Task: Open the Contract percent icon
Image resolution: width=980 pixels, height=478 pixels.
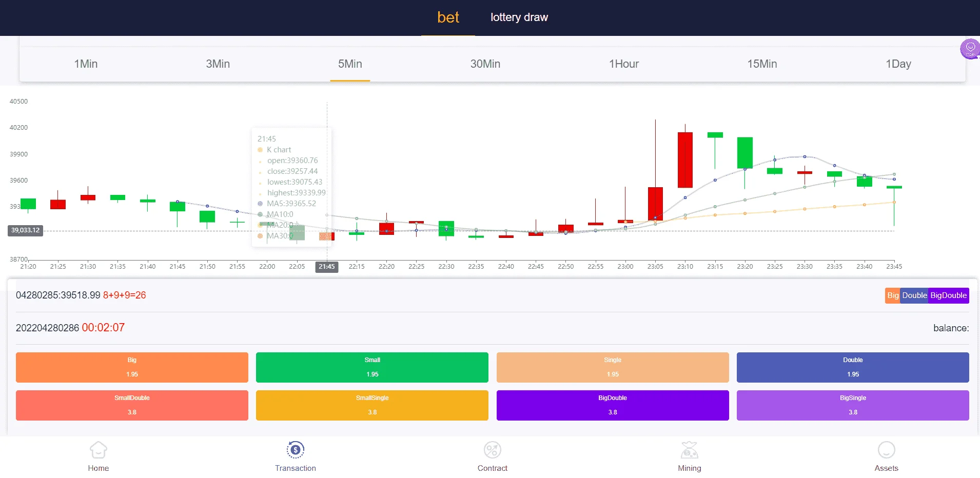Action: click(x=493, y=450)
